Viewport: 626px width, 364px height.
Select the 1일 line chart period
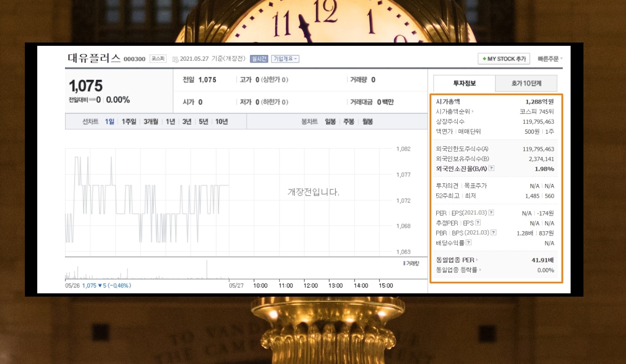point(109,122)
